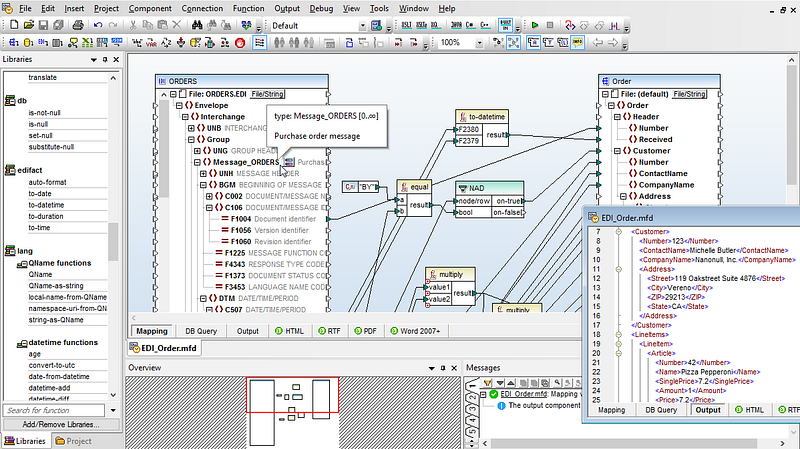Open the Component menu
The width and height of the screenshot is (800, 449).
point(150,8)
